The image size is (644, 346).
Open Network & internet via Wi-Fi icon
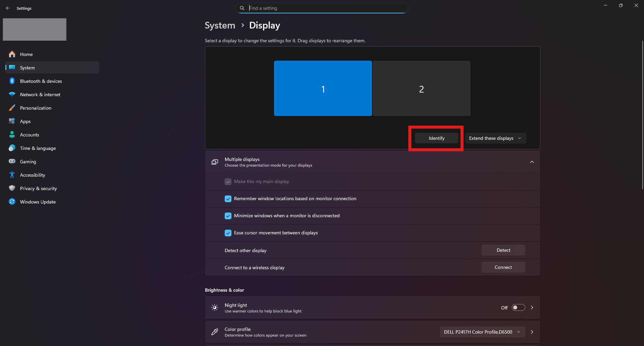[x=12, y=94]
